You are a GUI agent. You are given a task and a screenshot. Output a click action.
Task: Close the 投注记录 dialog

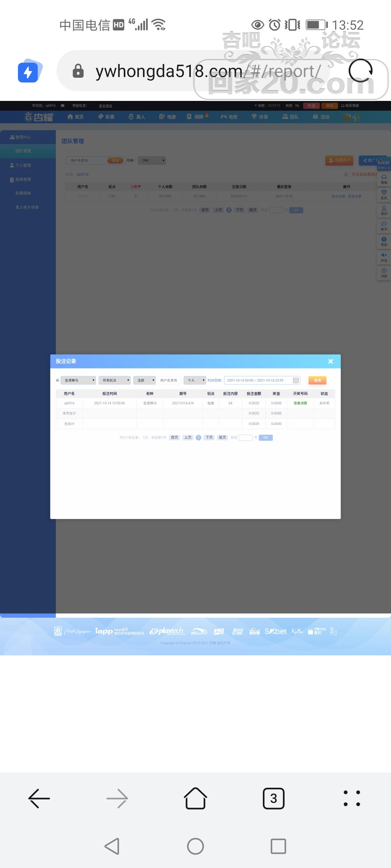(x=330, y=361)
